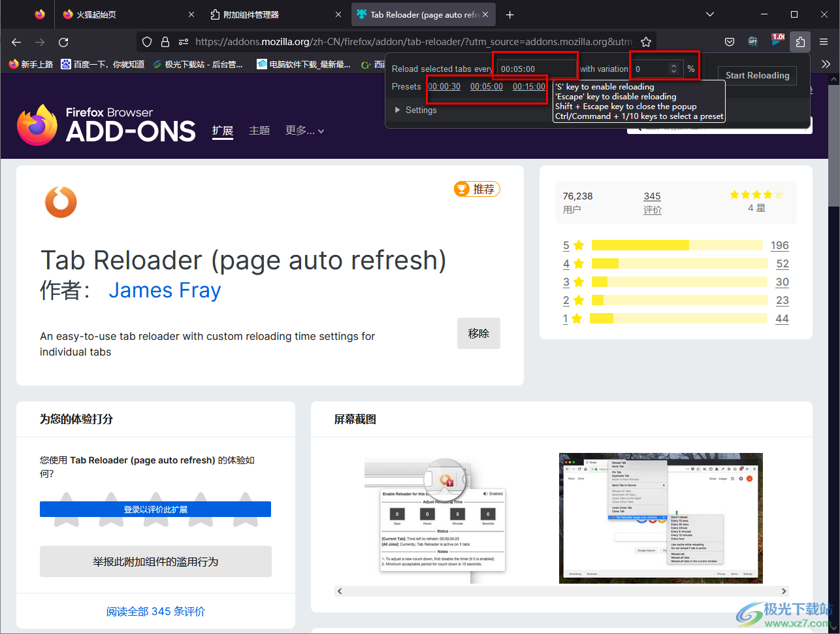
Task: Close the 火狐起始页 tab
Action: pos(191,14)
